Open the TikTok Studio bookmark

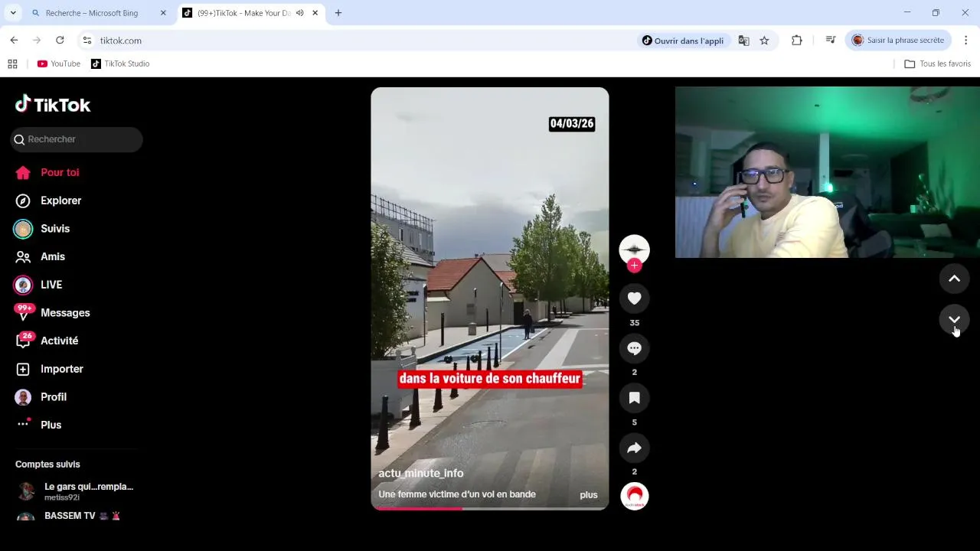click(120, 64)
